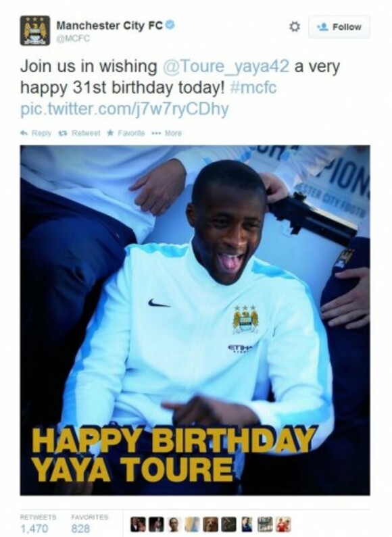Open the pic.twitter.com/j7w7ryCDhy link
The height and width of the screenshot is (537, 392).
tap(124, 109)
